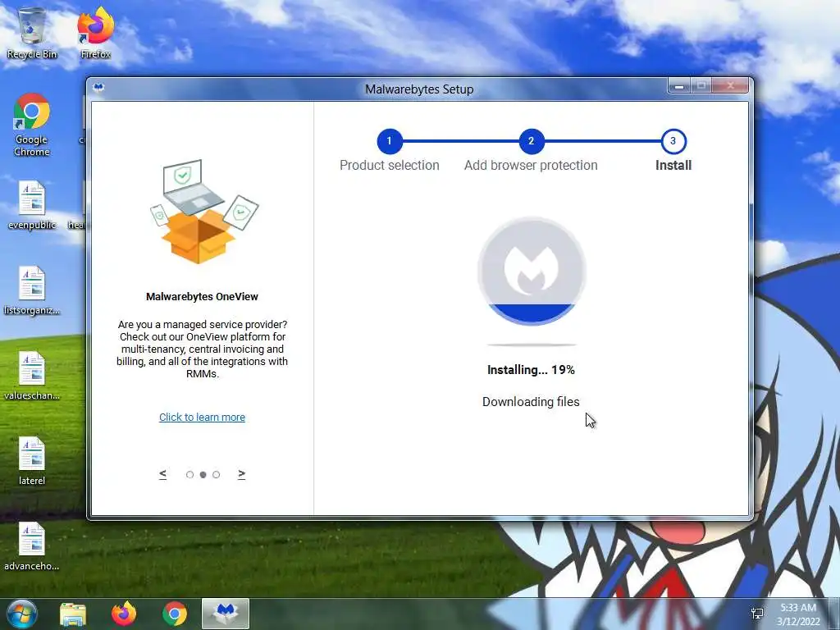The image size is (840, 630).
Task: Click the network icon in system tray
Action: coord(757,614)
